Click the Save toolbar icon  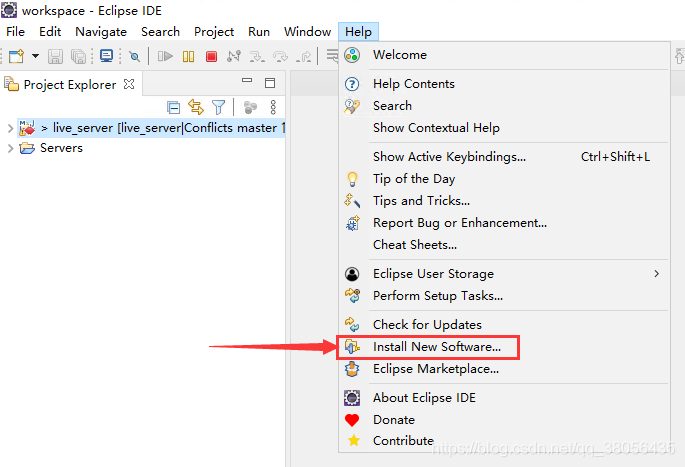[x=55, y=56]
